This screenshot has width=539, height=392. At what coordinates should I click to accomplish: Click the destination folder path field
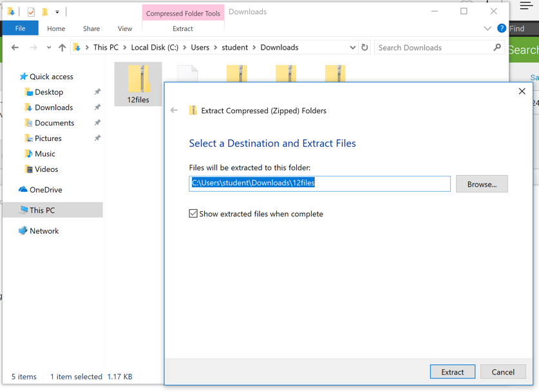319,183
